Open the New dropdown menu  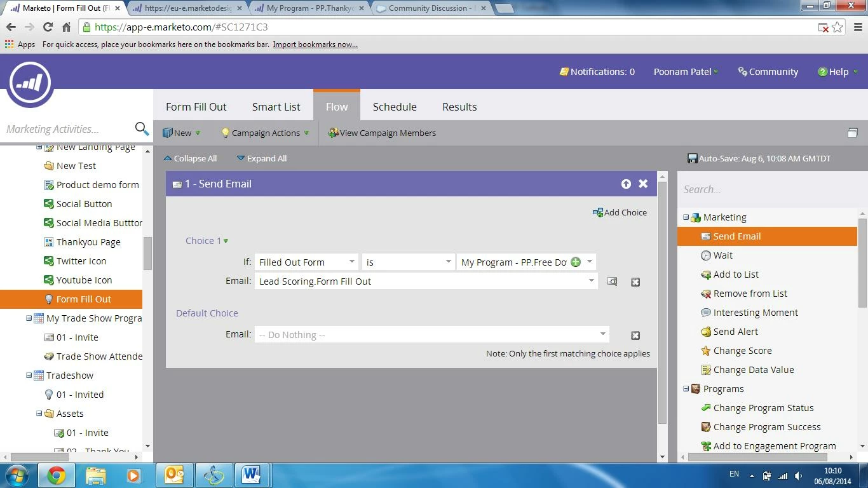coord(182,133)
